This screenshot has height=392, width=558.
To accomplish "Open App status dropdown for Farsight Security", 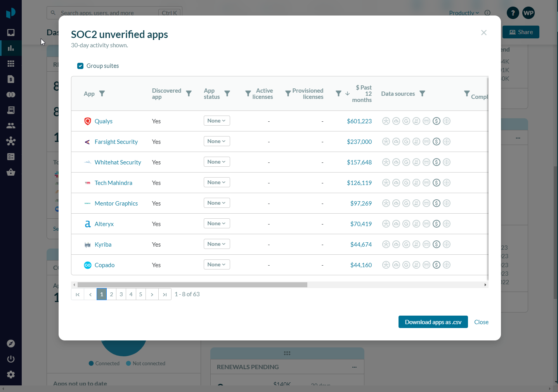I will pyautogui.click(x=217, y=141).
